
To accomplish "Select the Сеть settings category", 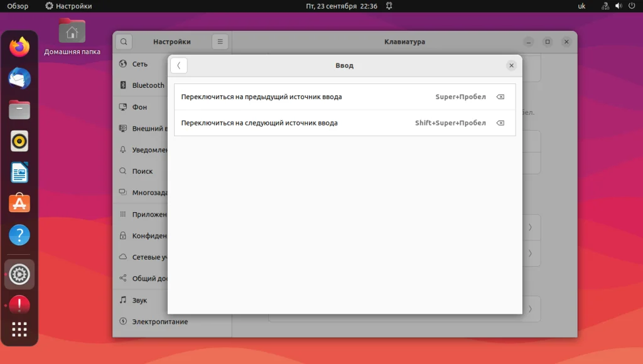I will coord(140,64).
